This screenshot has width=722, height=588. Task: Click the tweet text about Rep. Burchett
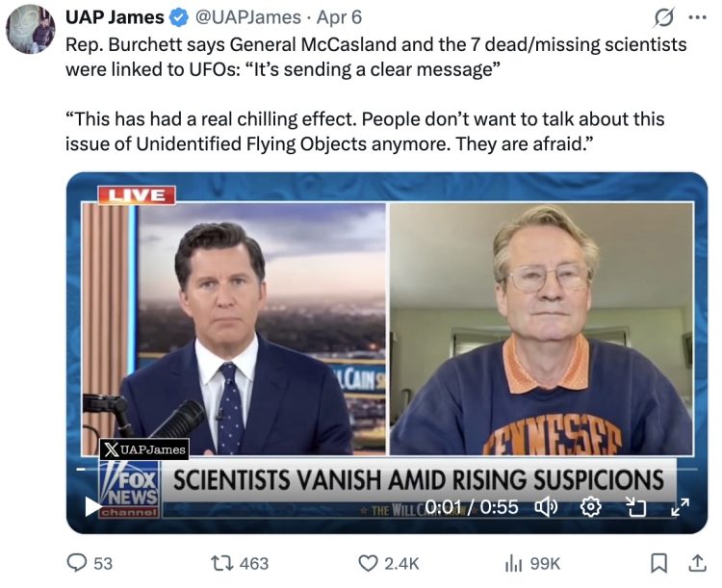tap(375, 58)
